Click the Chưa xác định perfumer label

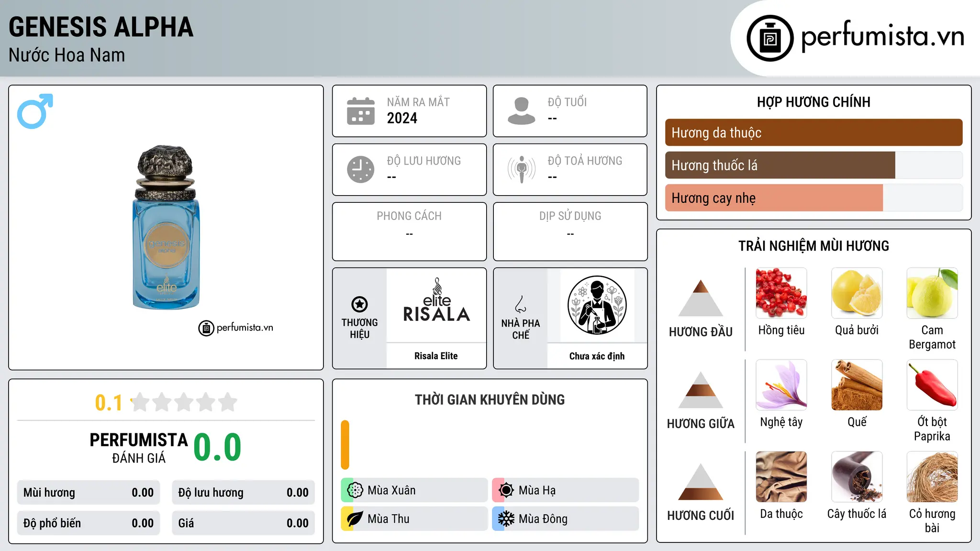tap(597, 356)
